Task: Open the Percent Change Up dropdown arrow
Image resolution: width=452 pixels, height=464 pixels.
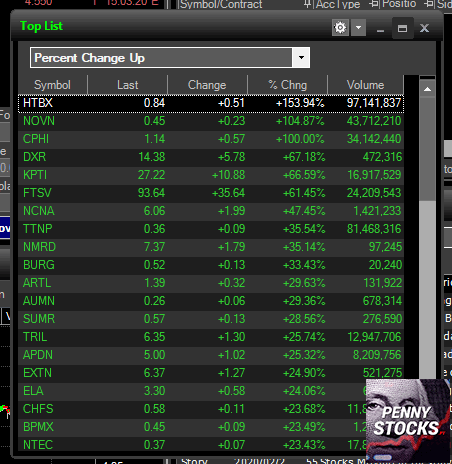Action: pyautogui.click(x=301, y=58)
